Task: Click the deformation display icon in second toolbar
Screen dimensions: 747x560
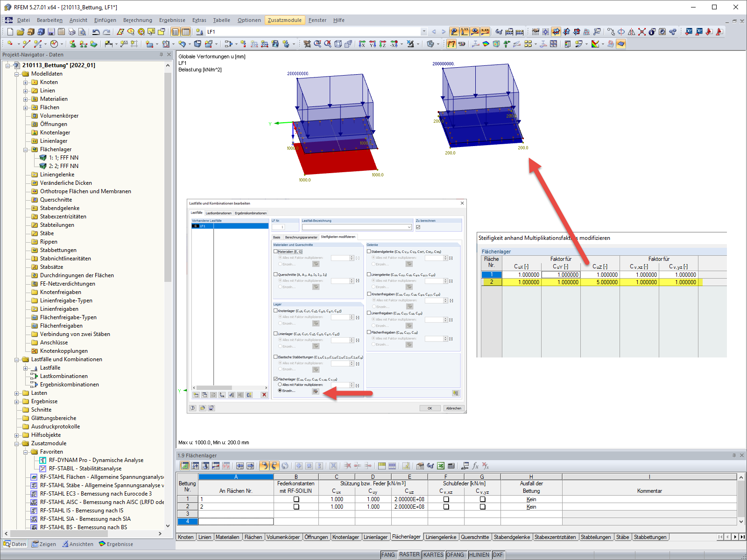Action: (451, 44)
